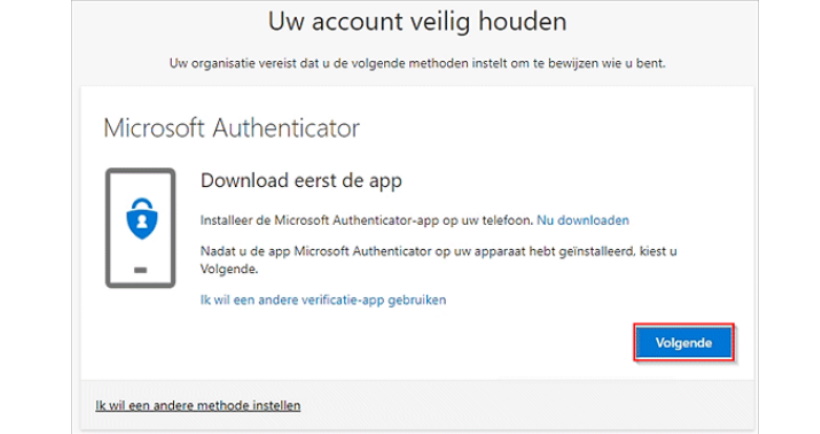The height and width of the screenshot is (434, 820).
Task: Tap the phone illustration's home button bar
Action: (x=140, y=270)
